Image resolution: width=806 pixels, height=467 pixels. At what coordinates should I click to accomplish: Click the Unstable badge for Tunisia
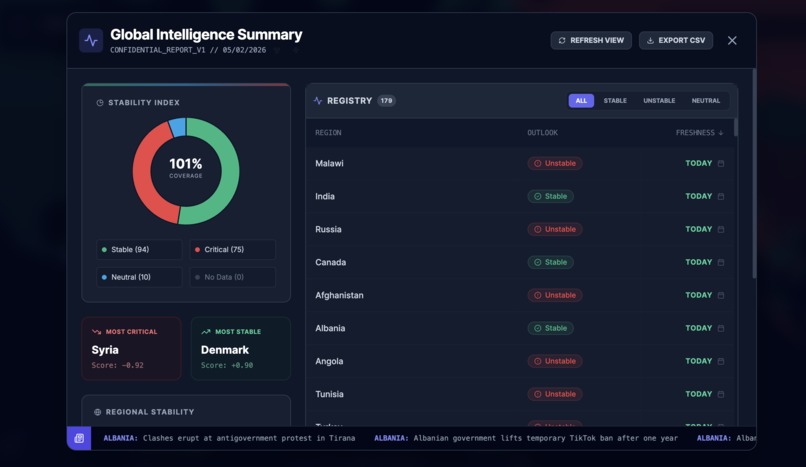[x=555, y=394]
